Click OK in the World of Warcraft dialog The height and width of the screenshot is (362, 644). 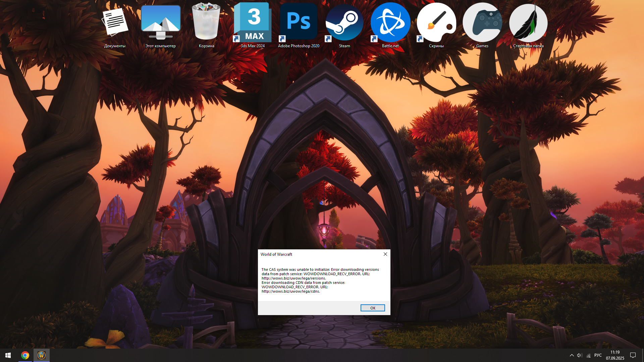373,308
